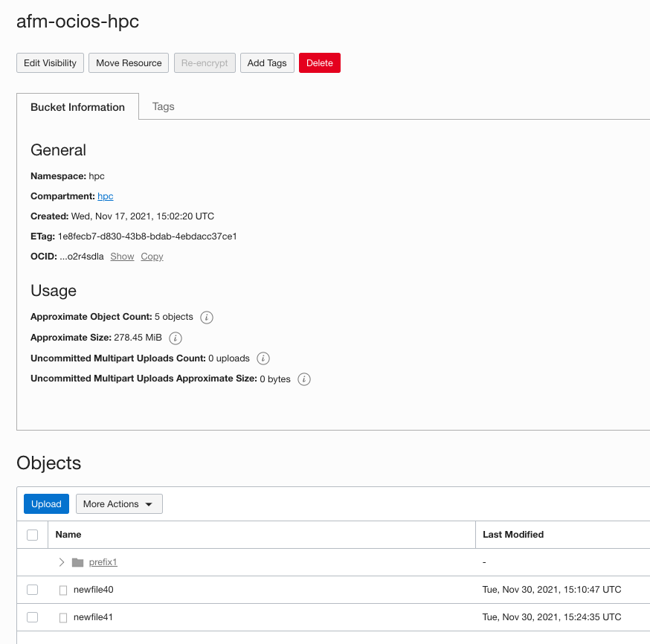Click the folder icon next to prefix1
Screen dimensions: 650x644
pyautogui.click(x=77, y=561)
